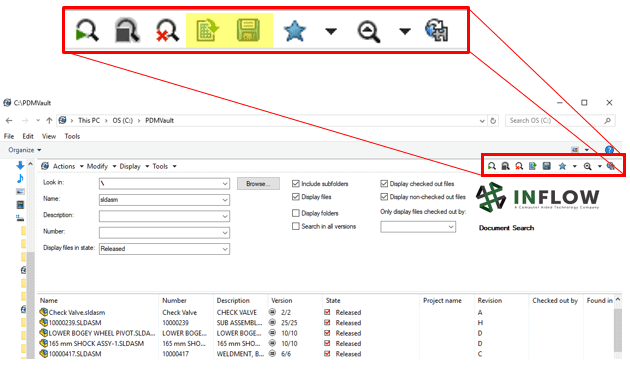Click the blue star favorites icon
This screenshot has width=630, height=370.
[x=562, y=166]
